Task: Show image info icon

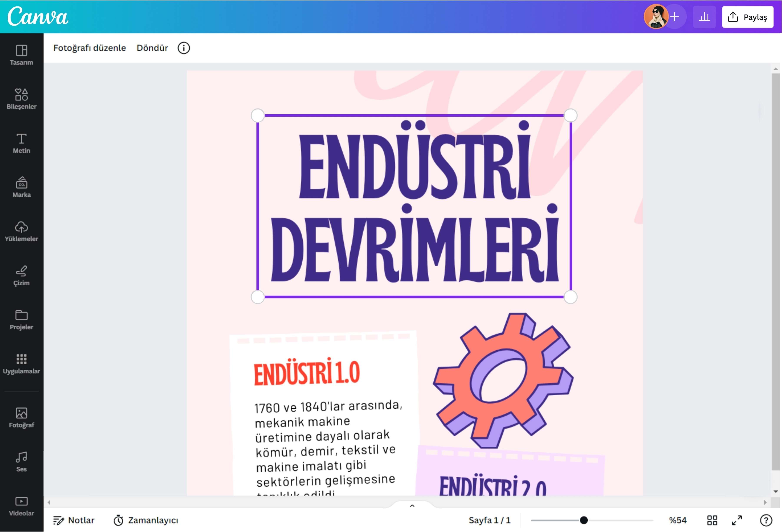Action: 184,48
